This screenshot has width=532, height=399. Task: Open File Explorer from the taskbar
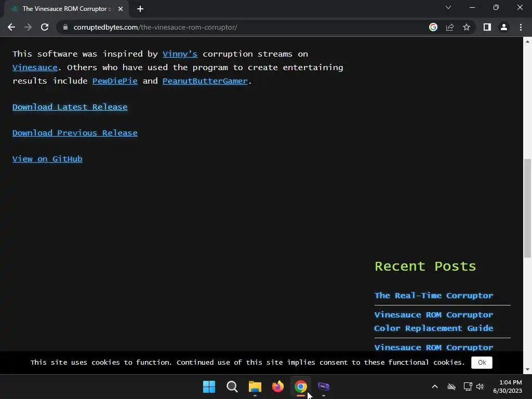tap(255, 387)
